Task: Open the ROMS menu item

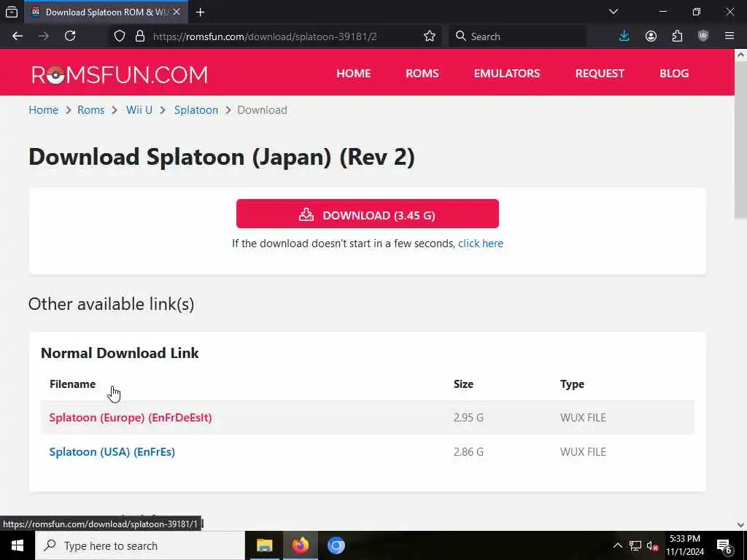Action: tap(422, 74)
